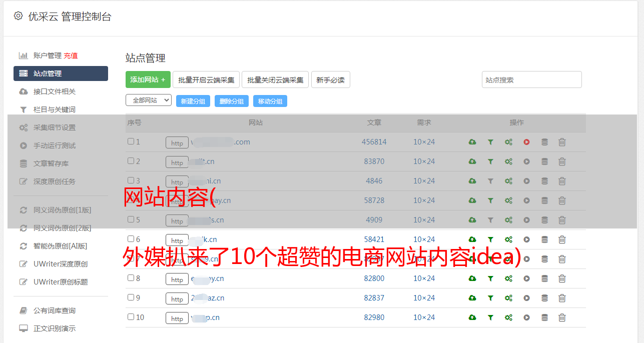Delete site row 2 with trash icon
The width and height of the screenshot is (644, 343).
(x=562, y=161)
